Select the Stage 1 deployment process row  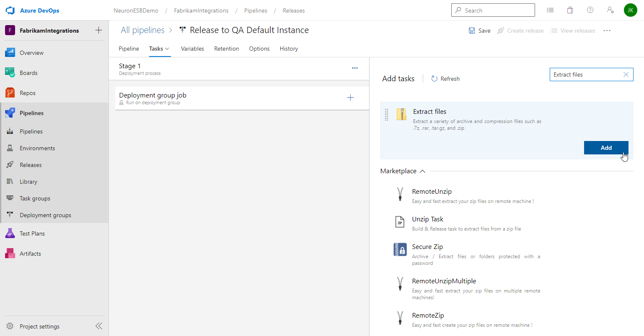(239, 69)
